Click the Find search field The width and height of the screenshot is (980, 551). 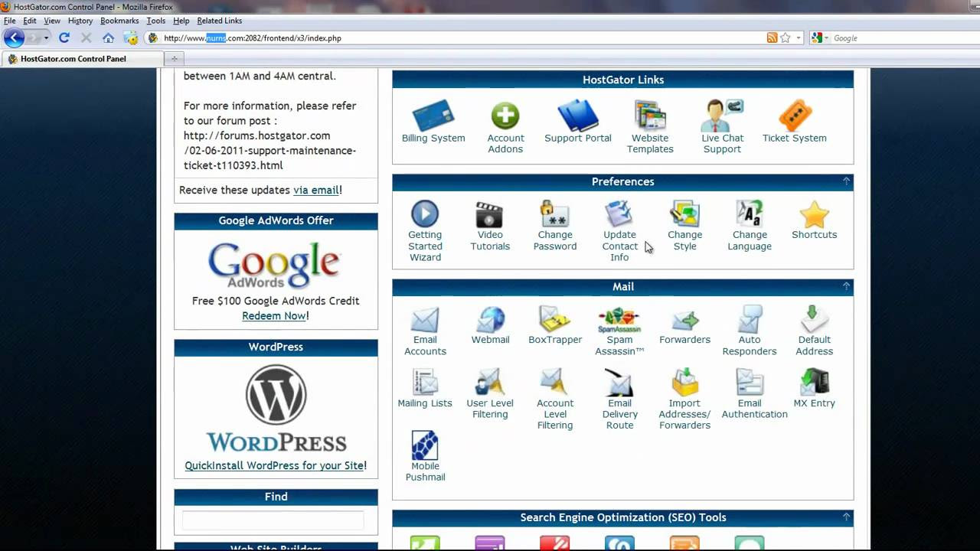pos(273,520)
